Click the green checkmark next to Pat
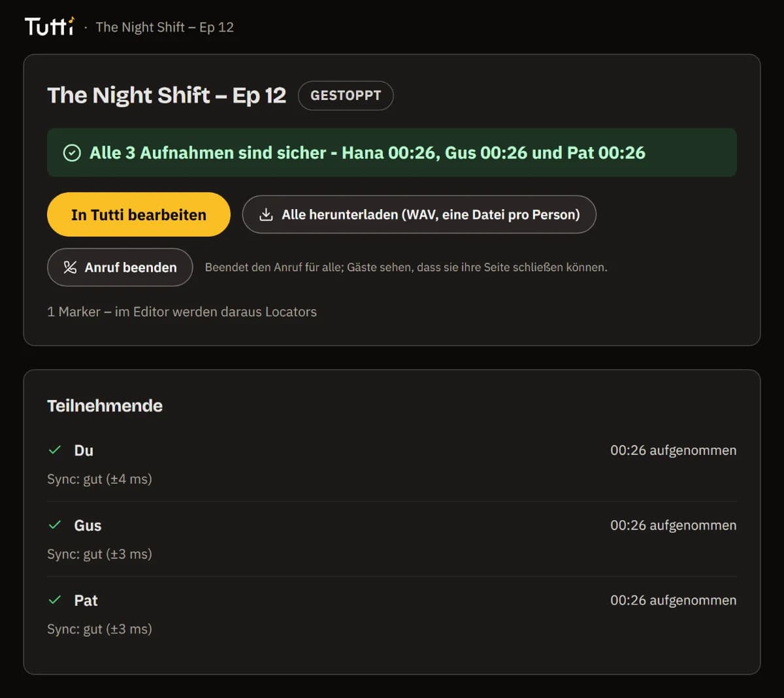784x698 pixels. pyautogui.click(x=55, y=600)
